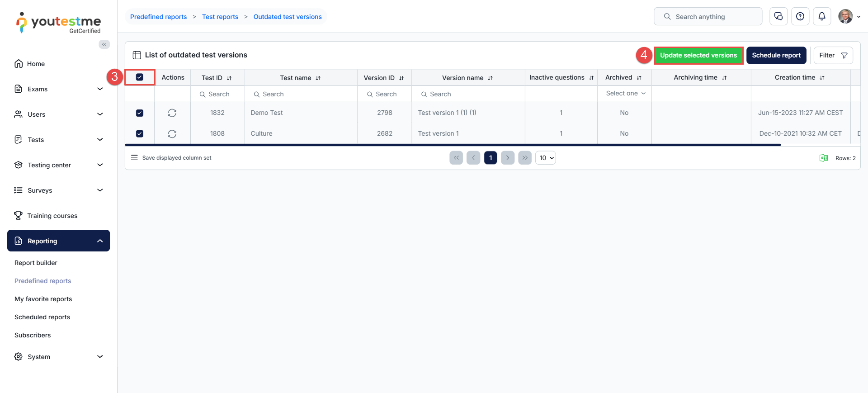Focus the Search anything field

point(708,16)
